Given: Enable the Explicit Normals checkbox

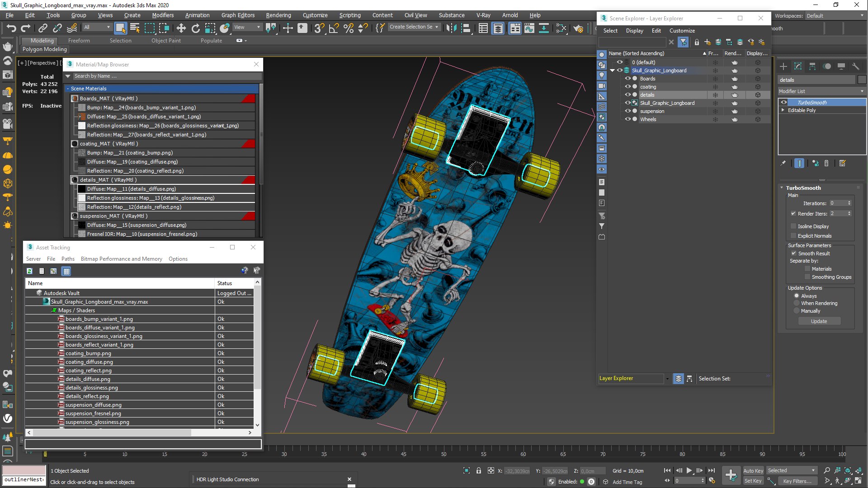Looking at the screenshot, I should click(793, 236).
